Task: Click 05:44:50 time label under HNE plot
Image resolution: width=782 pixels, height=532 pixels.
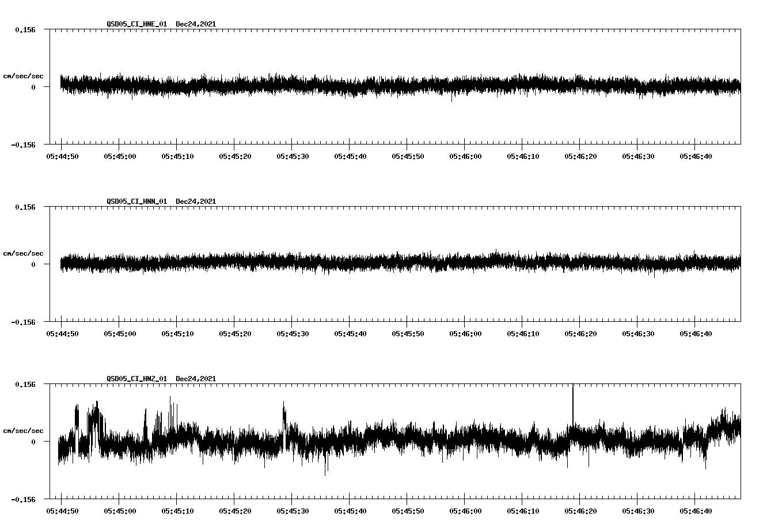Action: (62, 157)
